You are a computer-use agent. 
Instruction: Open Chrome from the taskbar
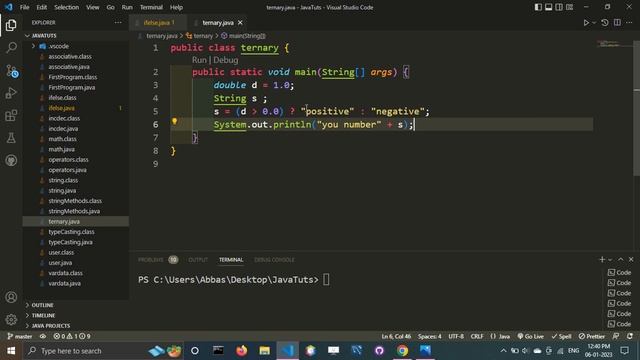(402, 351)
